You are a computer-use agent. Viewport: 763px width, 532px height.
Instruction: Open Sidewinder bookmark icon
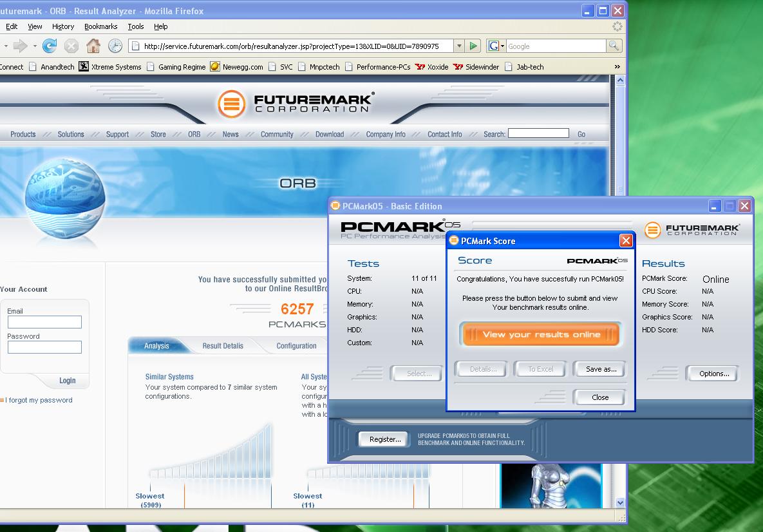458,67
